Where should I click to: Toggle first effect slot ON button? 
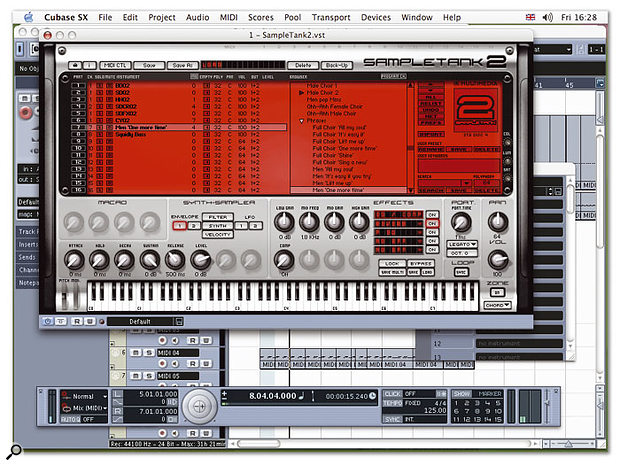(432, 215)
